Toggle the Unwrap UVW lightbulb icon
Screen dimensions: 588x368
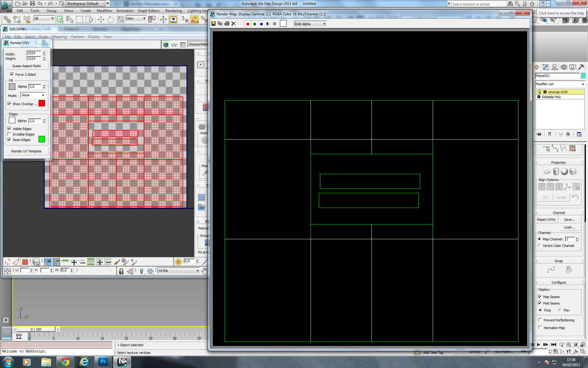(x=540, y=92)
